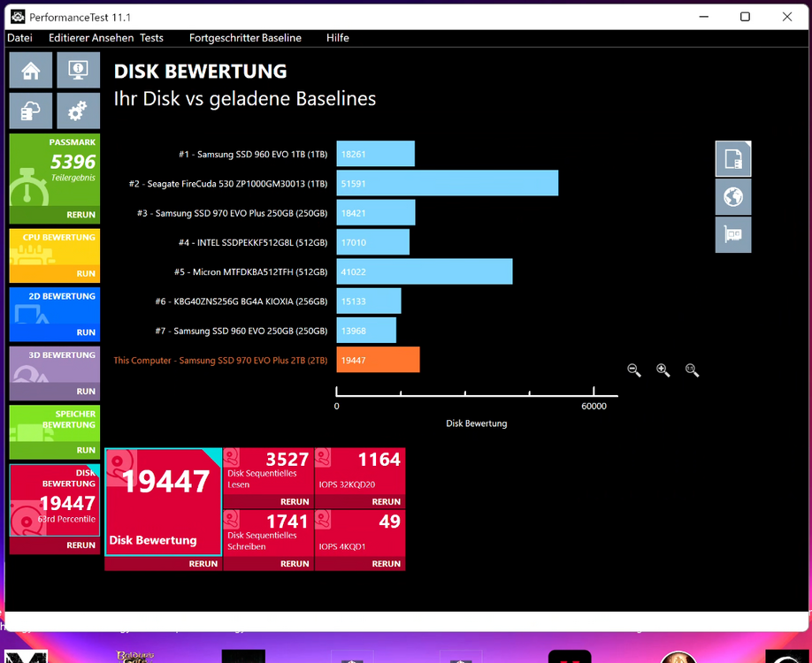The height and width of the screenshot is (663, 812).
Task: Open the Editierer menu
Action: click(x=70, y=38)
